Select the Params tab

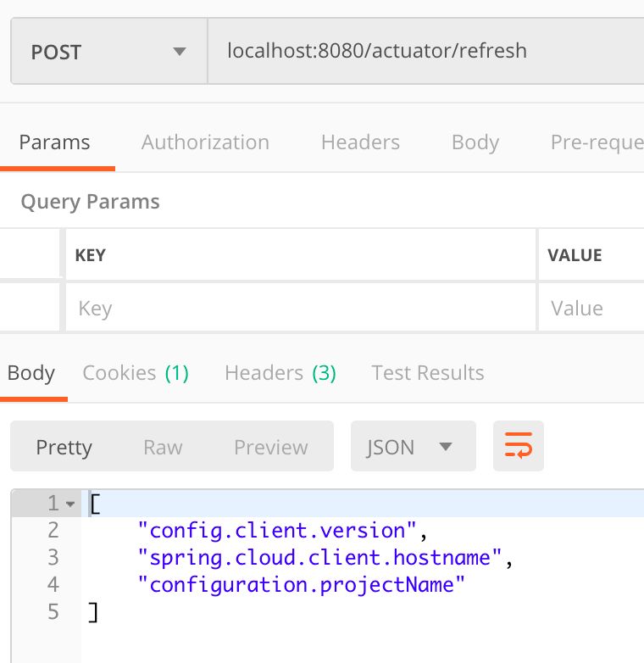(55, 142)
